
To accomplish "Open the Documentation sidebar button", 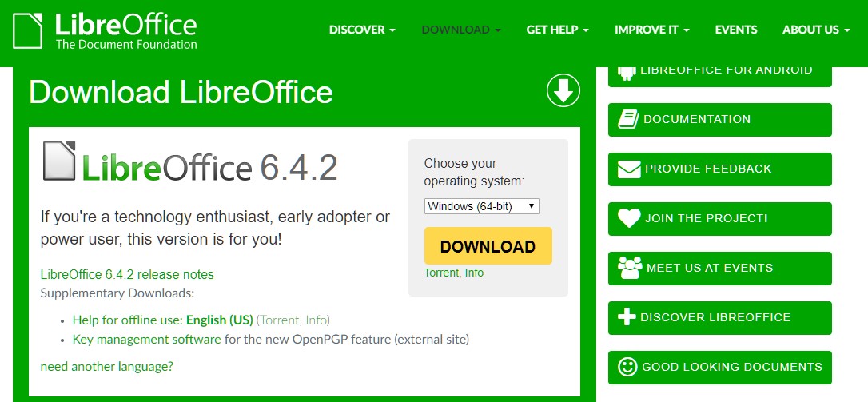I will tap(719, 120).
